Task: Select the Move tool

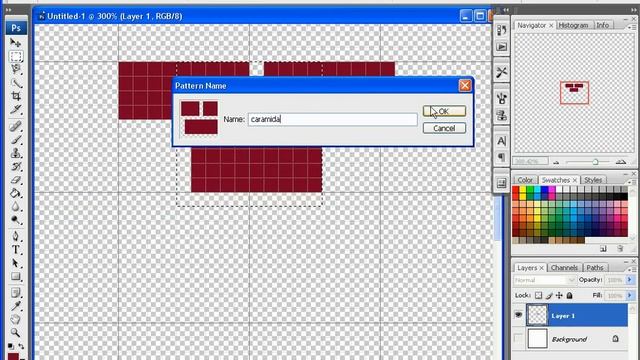Action: 16,42
